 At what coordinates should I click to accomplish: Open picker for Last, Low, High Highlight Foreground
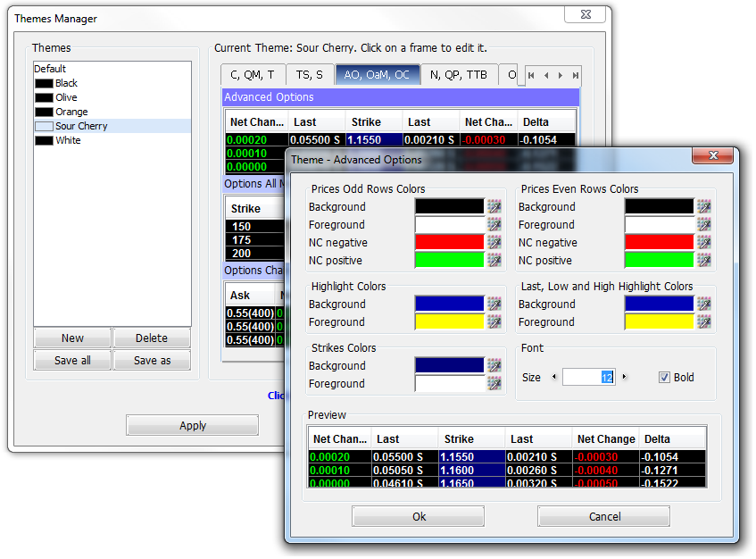pyautogui.click(x=704, y=321)
